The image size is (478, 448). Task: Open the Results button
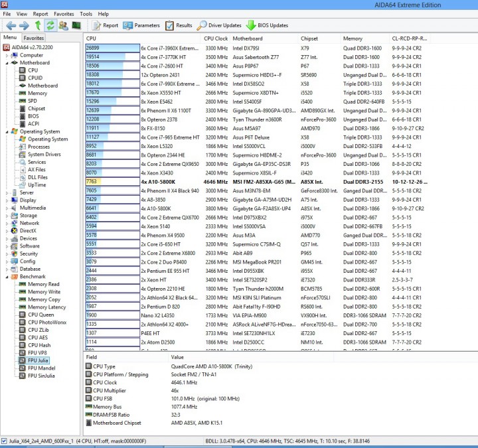click(x=179, y=25)
